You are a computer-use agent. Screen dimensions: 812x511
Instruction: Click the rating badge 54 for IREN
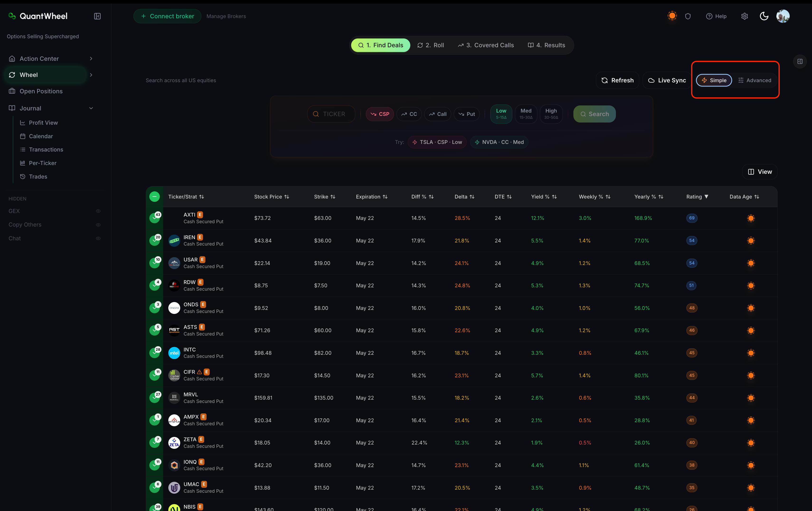[692, 241]
